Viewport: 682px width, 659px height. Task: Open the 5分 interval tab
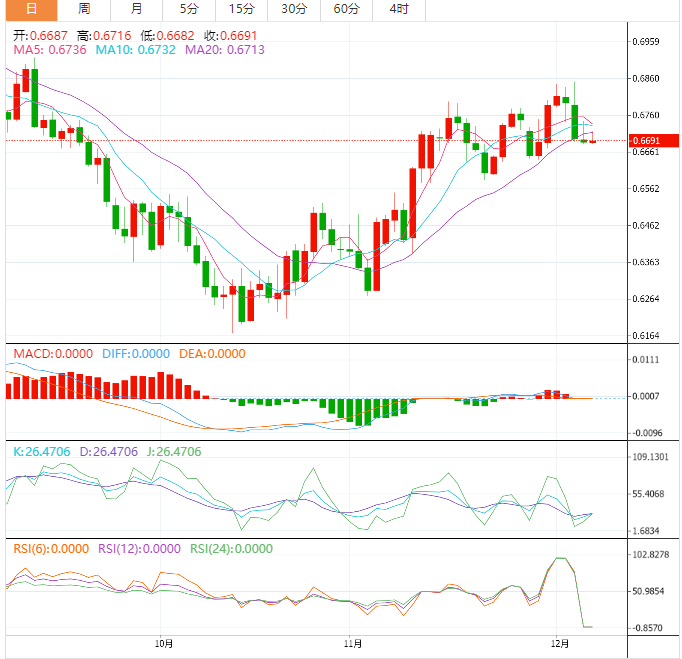point(189,10)
